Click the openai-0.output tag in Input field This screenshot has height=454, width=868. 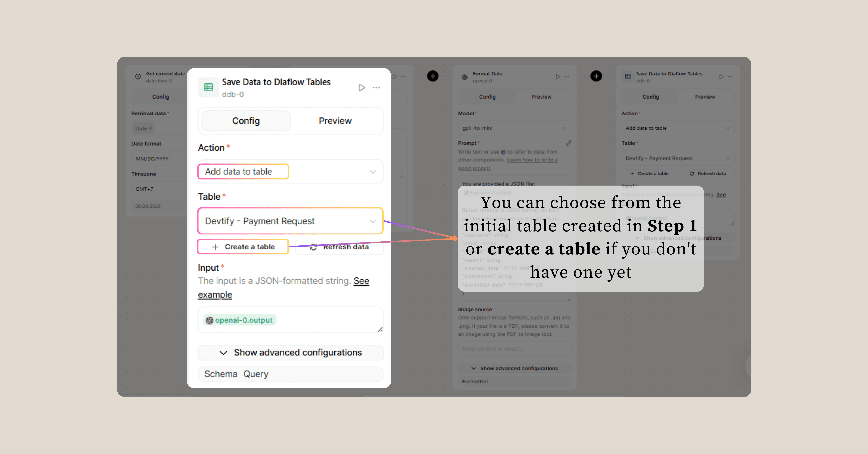coord(240,320)
